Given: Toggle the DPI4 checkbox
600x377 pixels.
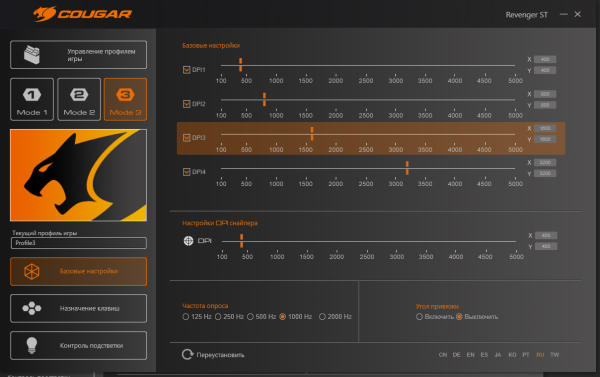Looking at the screenshot, I should pyautogui.click(x=187, y=172).
